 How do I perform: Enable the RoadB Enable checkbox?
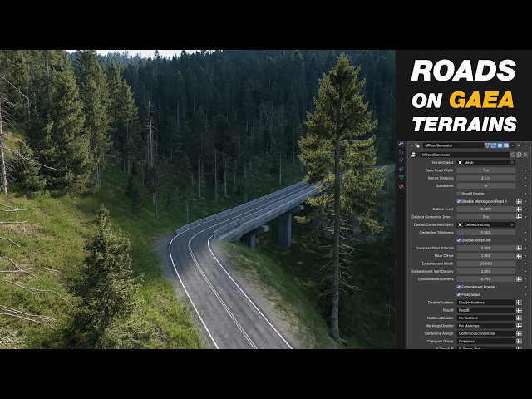coord(459,194)
